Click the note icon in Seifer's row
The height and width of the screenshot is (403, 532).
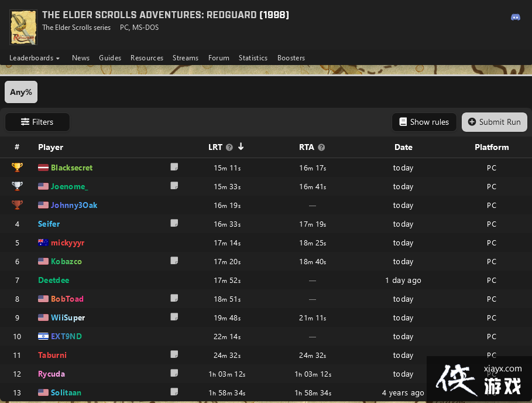(174, 223)
